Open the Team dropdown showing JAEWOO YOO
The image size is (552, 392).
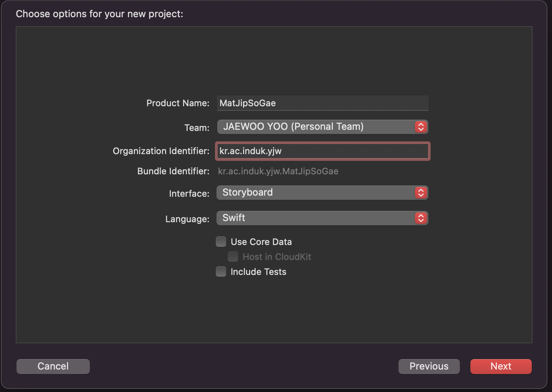[322, 127]
